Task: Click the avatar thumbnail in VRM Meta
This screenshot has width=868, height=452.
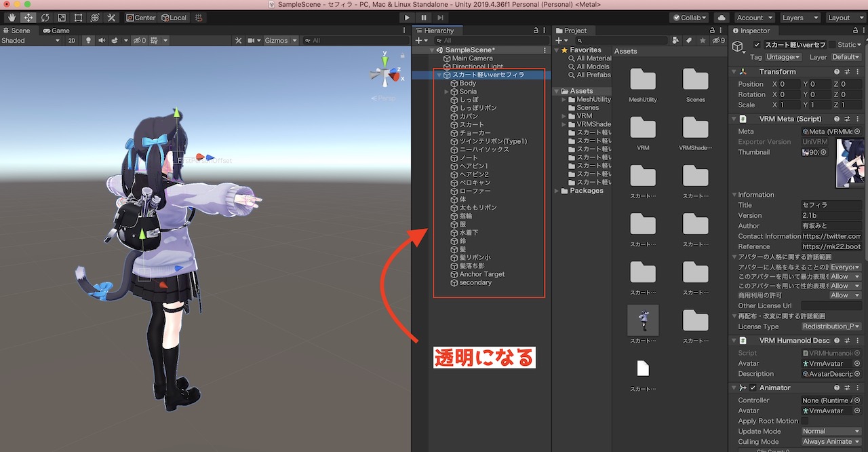Action: [x=850, y=162]
